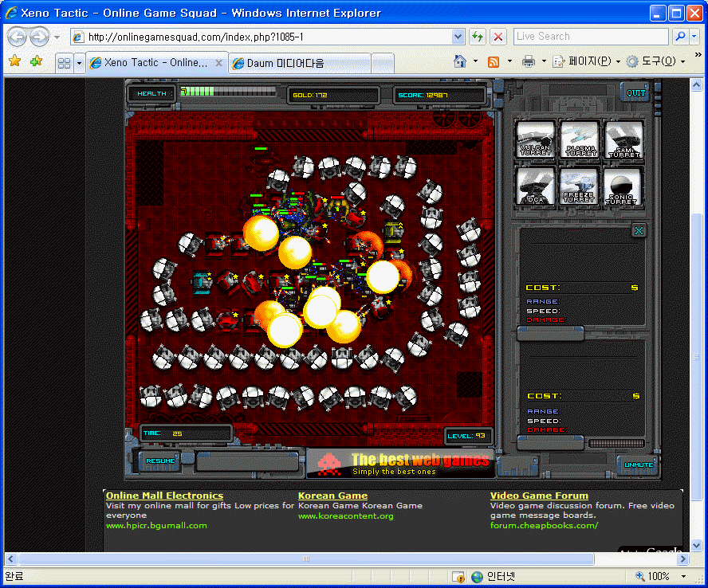The height and width of the screenshot is (588, 708).
Task: Click the Print icon
Action: [529, 61]
